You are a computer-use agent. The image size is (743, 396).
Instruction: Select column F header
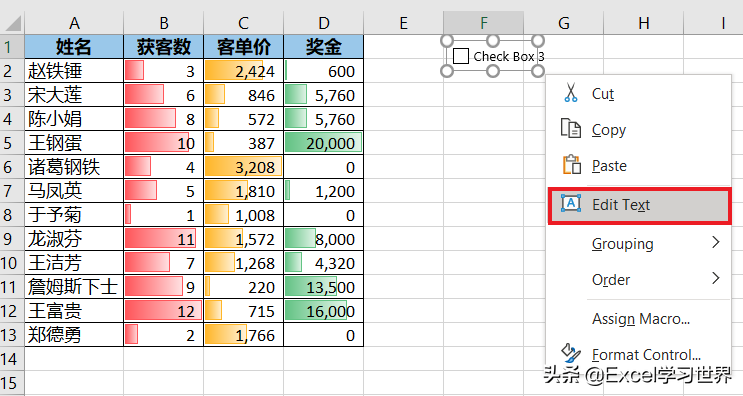[x=484, y=23]
